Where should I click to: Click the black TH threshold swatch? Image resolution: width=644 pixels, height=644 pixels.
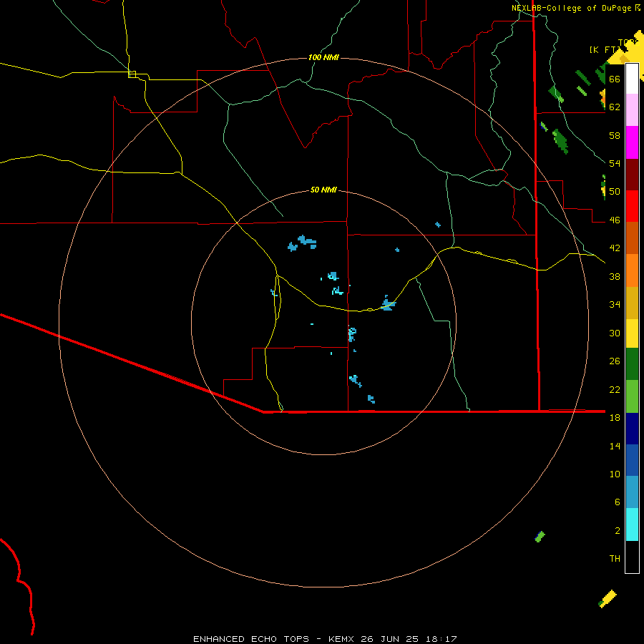632,557
